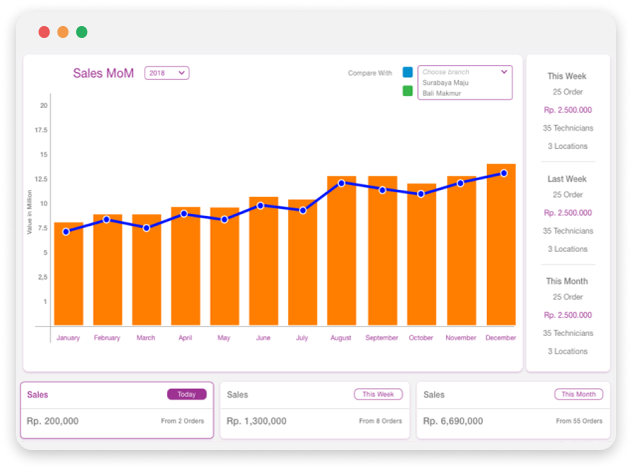
Task: Click the Today sales filter button
Action: (187, 394)
